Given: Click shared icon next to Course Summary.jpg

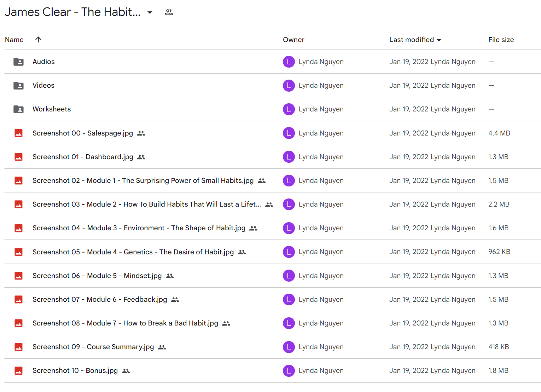Looking at the screenshot, I should (x=162, y=347).
